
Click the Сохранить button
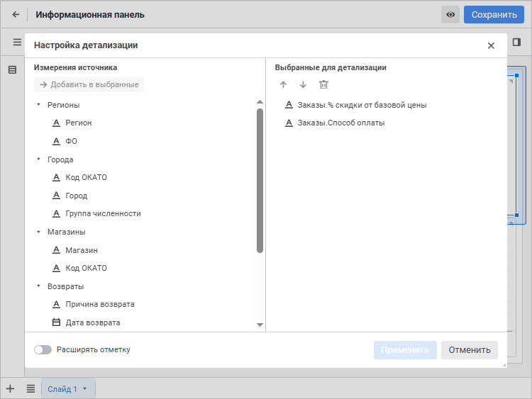coord(494,14)
